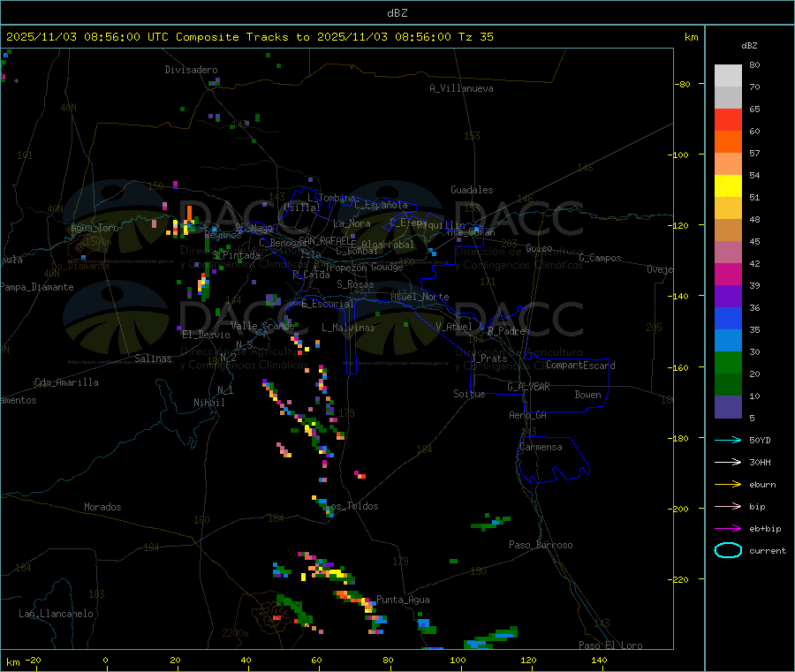Click the green radar echo north of Paso_Barroso
The height and width of the screenshot is (672, 795).
[491, 522]
